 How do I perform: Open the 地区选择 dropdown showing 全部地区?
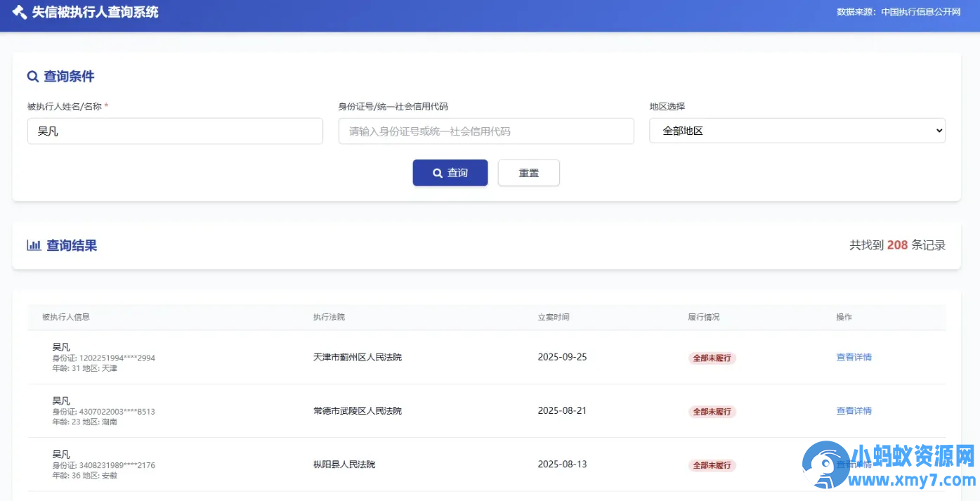coord(797,131)
